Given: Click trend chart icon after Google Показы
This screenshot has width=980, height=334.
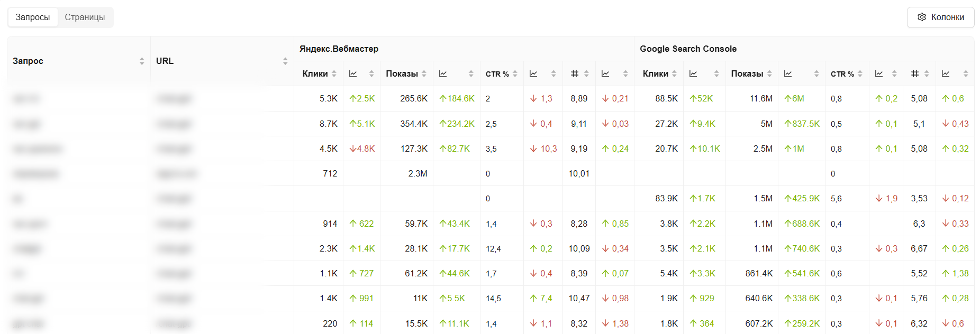Looking at the screenshot, I should coord(788,74).
